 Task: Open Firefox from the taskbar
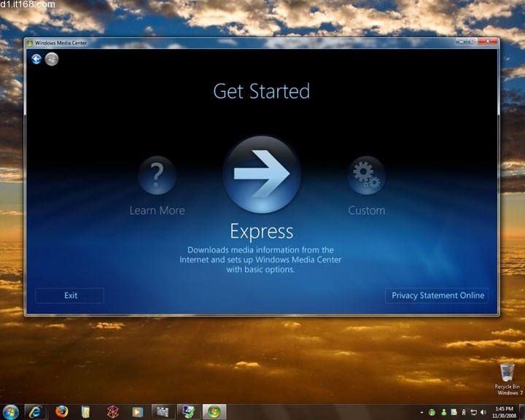click(61, 412)
